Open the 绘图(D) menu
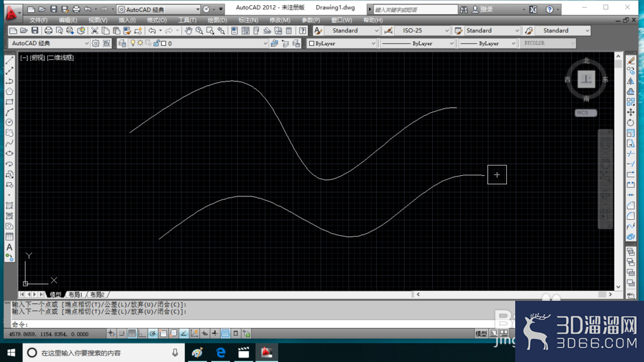Image resolution: width=644 pixels, height=362 pixels. (x=217, y=20)
